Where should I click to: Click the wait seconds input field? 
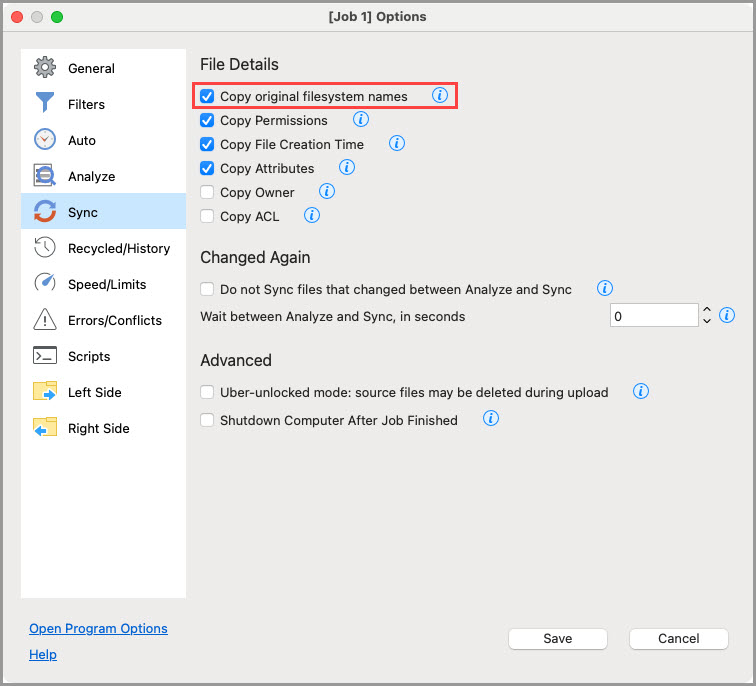coord(653,316)
